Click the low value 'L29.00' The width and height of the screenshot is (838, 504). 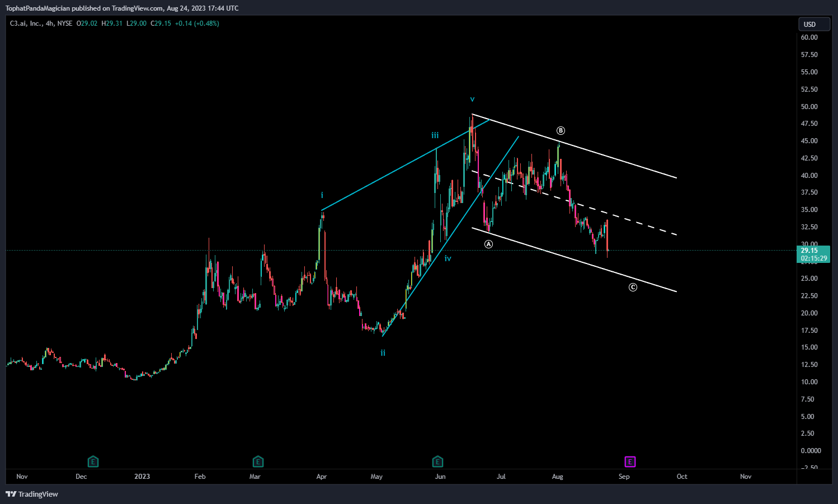click(136, 23)
